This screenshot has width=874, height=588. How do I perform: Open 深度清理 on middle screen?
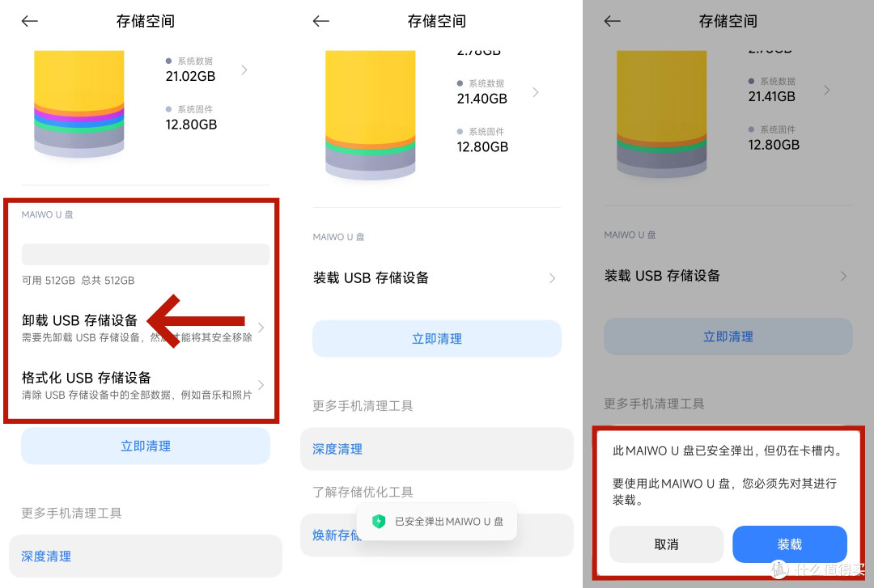pyautogui.click(x=436, y=449)
